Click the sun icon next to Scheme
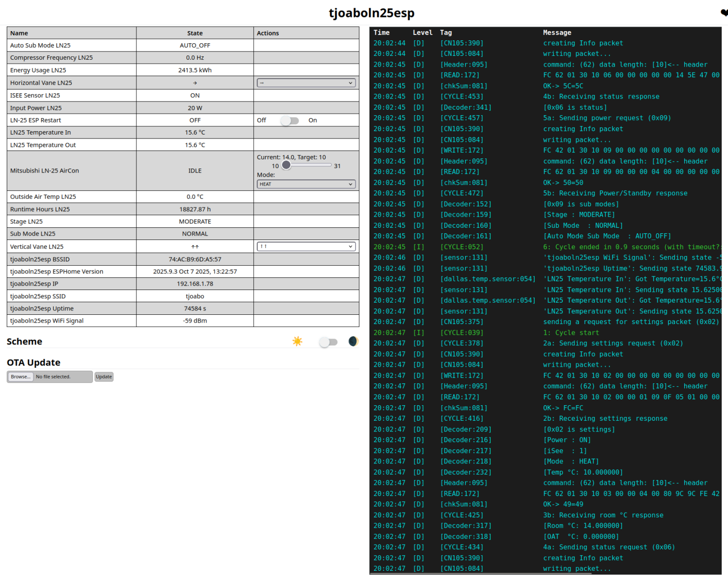 pyautogui.click(x=297, y=341)
